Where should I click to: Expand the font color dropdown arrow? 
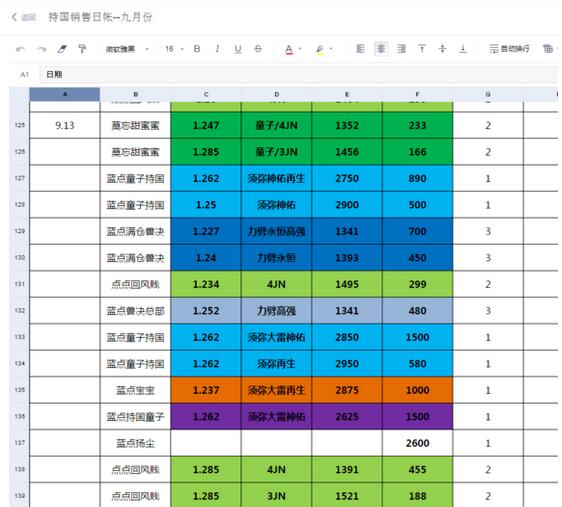coord(300,49)
